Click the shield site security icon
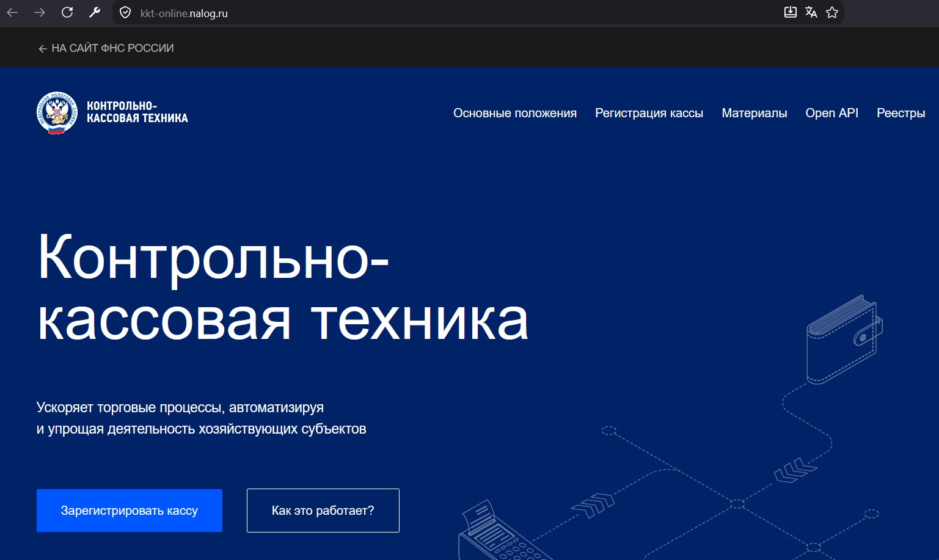 125,13
